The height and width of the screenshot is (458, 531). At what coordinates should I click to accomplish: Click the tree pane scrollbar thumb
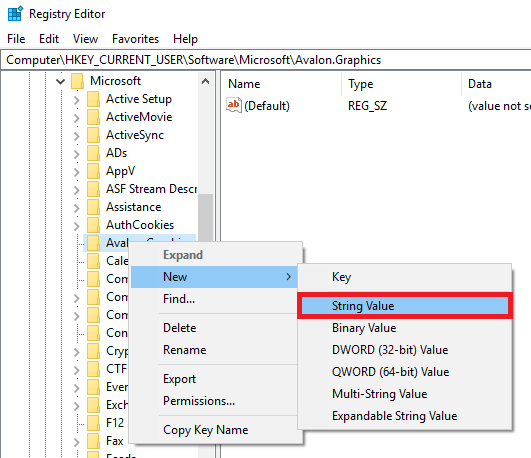click(x=205, y=217)
